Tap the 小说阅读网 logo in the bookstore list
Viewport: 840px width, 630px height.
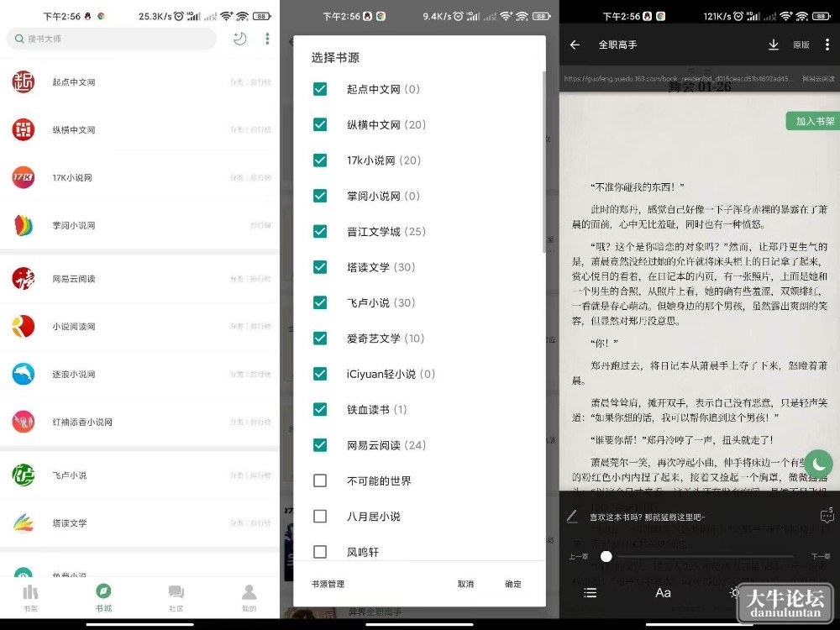point(23,326)
